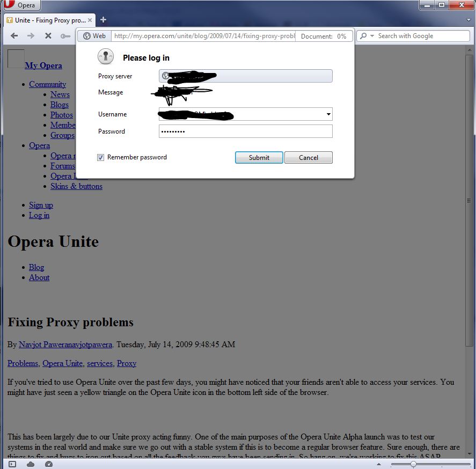Click the scrollbar up arrow
Image resolution: width=476 pixels, height=469 pixels.
tap(470, 50)
